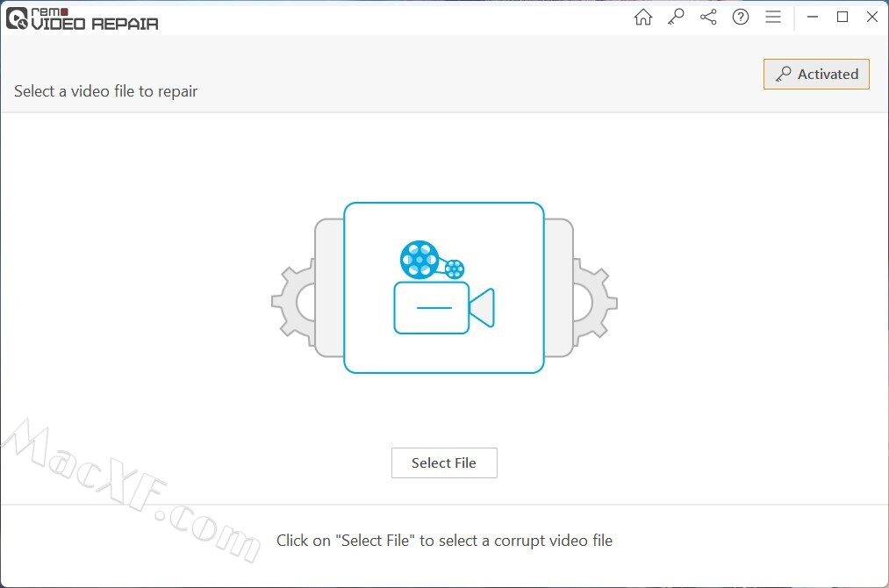Click the key icon inside Activated button

784,75
